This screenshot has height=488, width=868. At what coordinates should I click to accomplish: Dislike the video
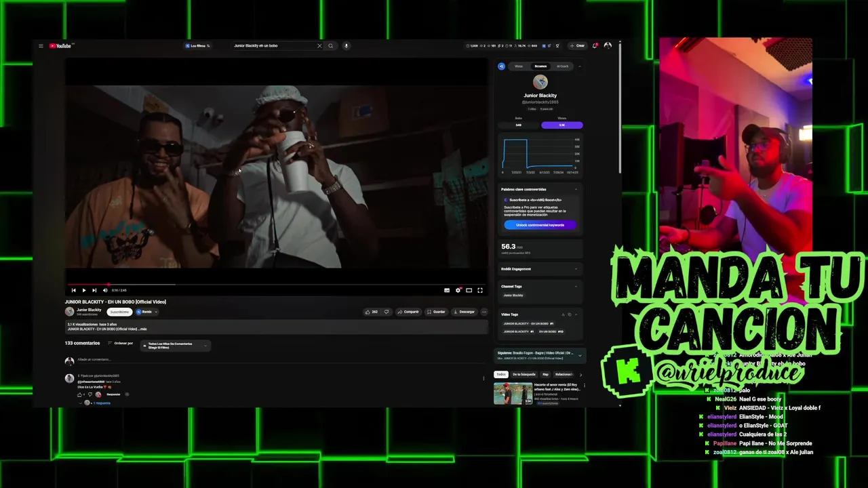[x=387, y=312]
